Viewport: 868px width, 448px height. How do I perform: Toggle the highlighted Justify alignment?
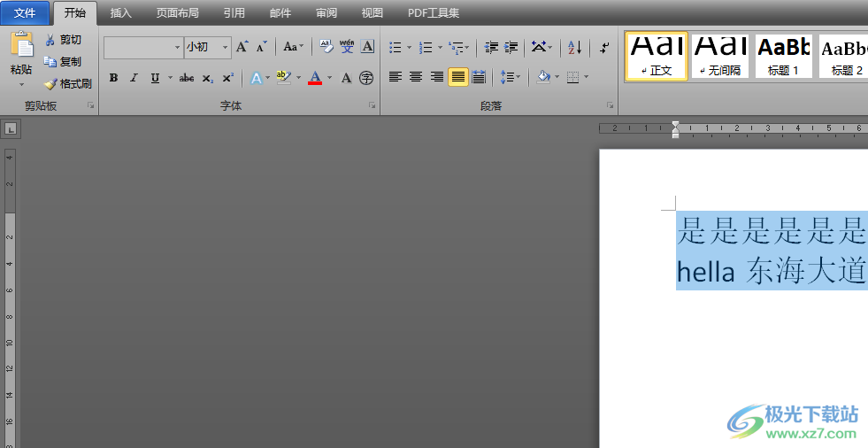point(457,77)
